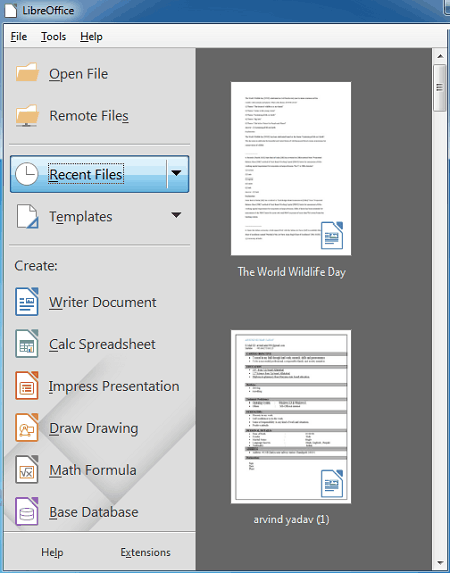The width and height of the screenshot is (450, 573).
Task: Create a new Writer Document
Action: (103, 302)
